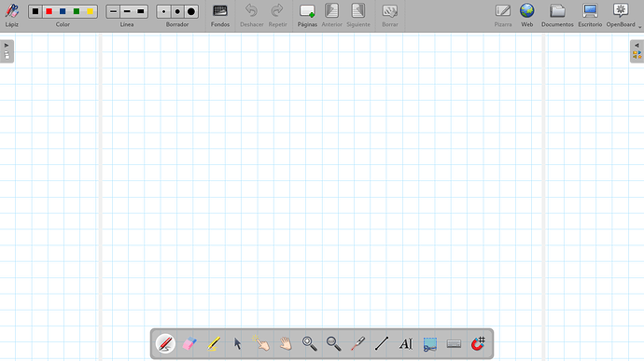Select the zoom out magnifier tool
This screenshot has width=644, height=361.
pyautogui.click(x=333, y=343)
